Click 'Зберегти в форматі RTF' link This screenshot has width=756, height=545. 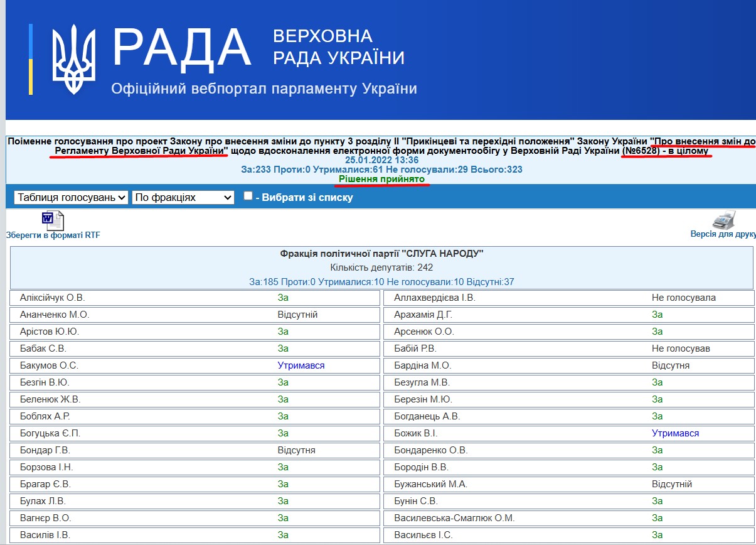(x=53, y=235)
